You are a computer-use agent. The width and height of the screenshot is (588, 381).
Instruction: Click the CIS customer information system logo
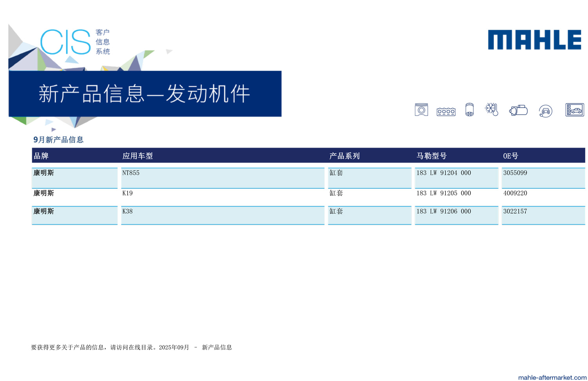[75, 42]
